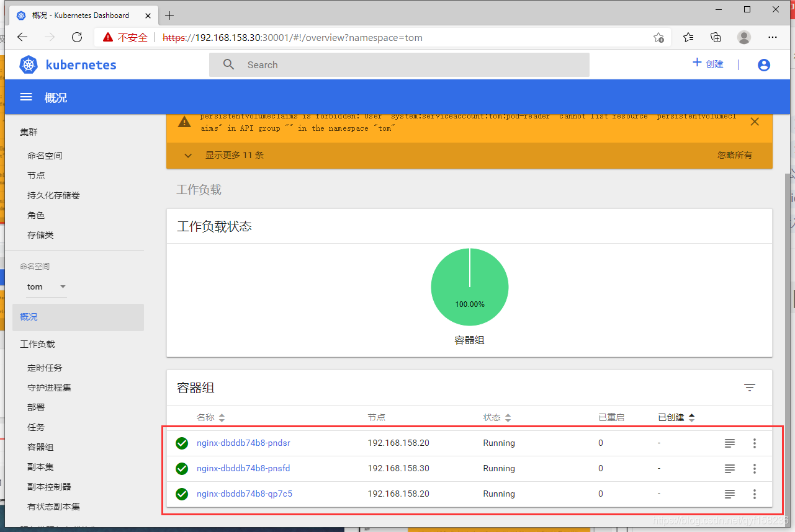Viewport: 795px width, 532px height.
Task: Open 部署 in the sidebar
Action: [36, 407]
